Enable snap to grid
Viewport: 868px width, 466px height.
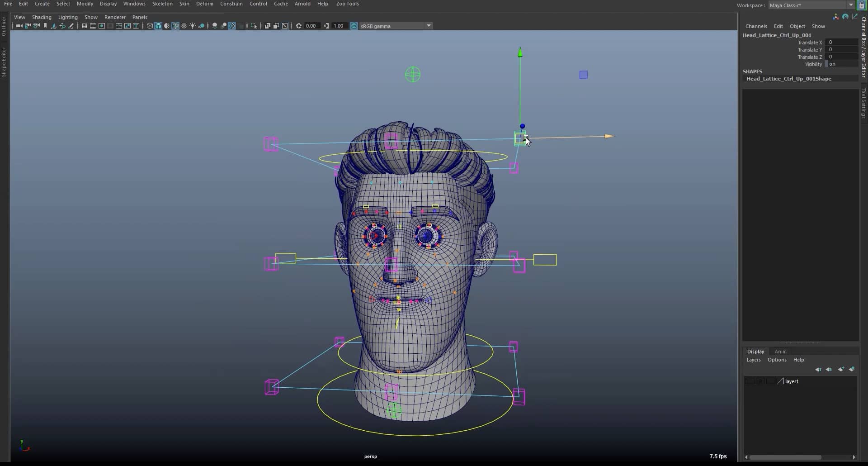[x=84, y=26]
